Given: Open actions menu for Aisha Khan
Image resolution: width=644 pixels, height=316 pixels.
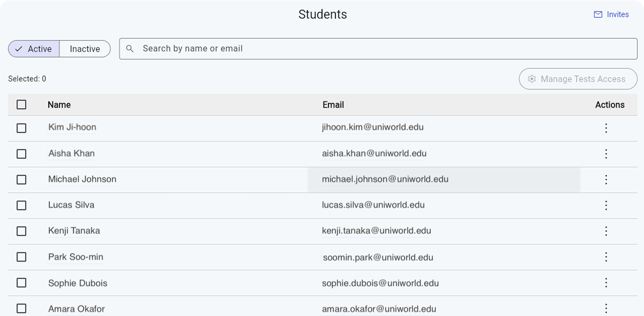Looking at the screenshot, I should [x=606, y=154].
